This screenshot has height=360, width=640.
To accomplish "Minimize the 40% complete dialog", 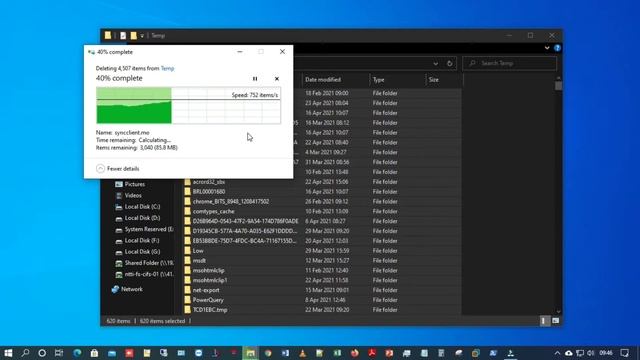I will [240, 52].
